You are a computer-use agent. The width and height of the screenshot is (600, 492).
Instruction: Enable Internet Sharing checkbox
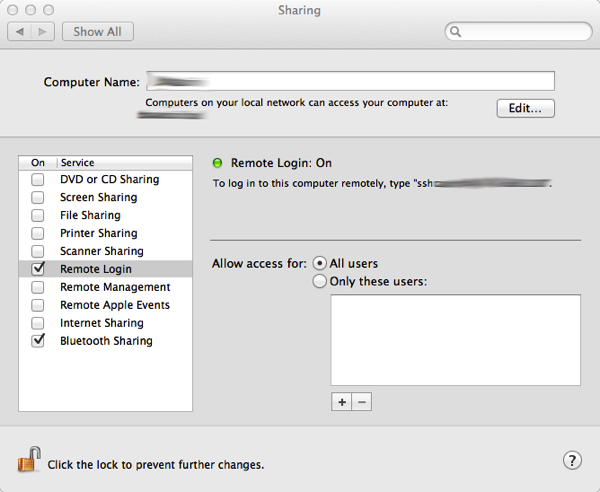point(38,323)
